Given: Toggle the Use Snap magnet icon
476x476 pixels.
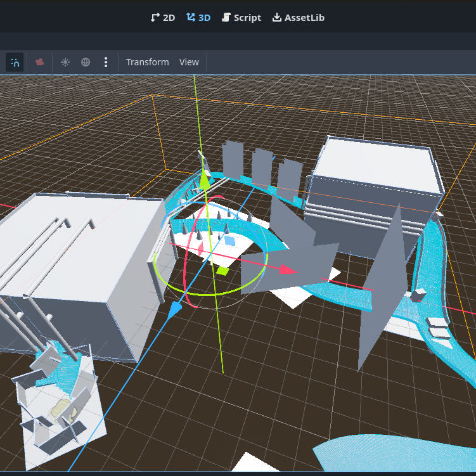Looking at the screenshot, I should point(15,62).
